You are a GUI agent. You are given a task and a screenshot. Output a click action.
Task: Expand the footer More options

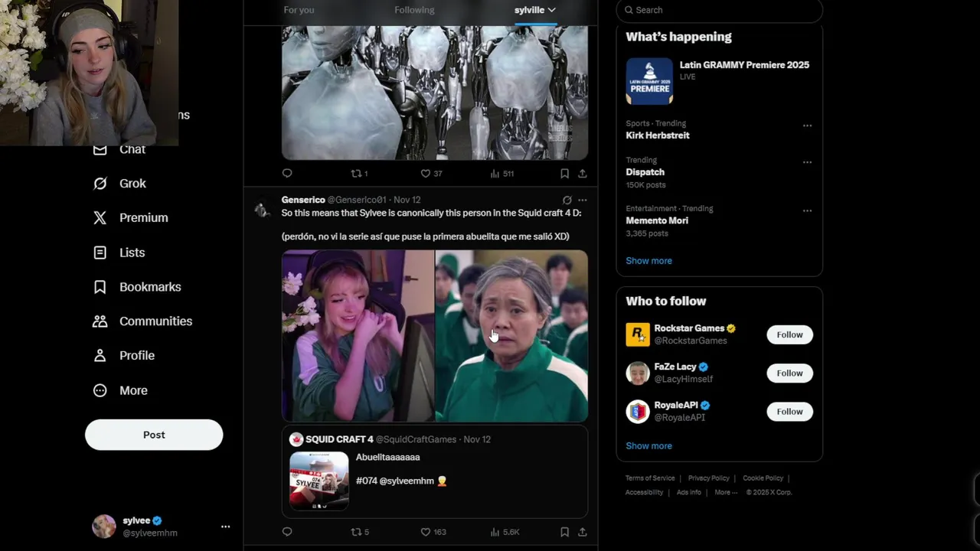(x=725, y=493)
